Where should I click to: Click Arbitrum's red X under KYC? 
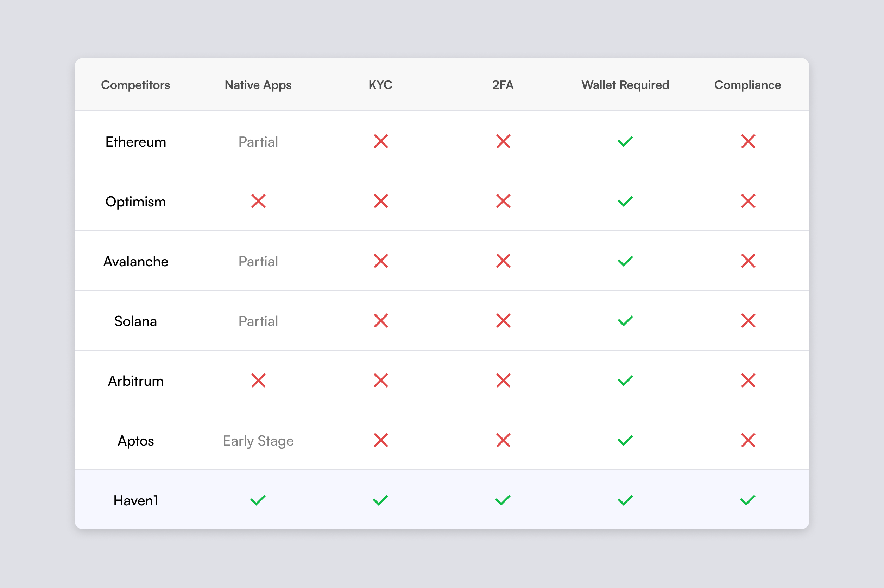pos(380,380)
